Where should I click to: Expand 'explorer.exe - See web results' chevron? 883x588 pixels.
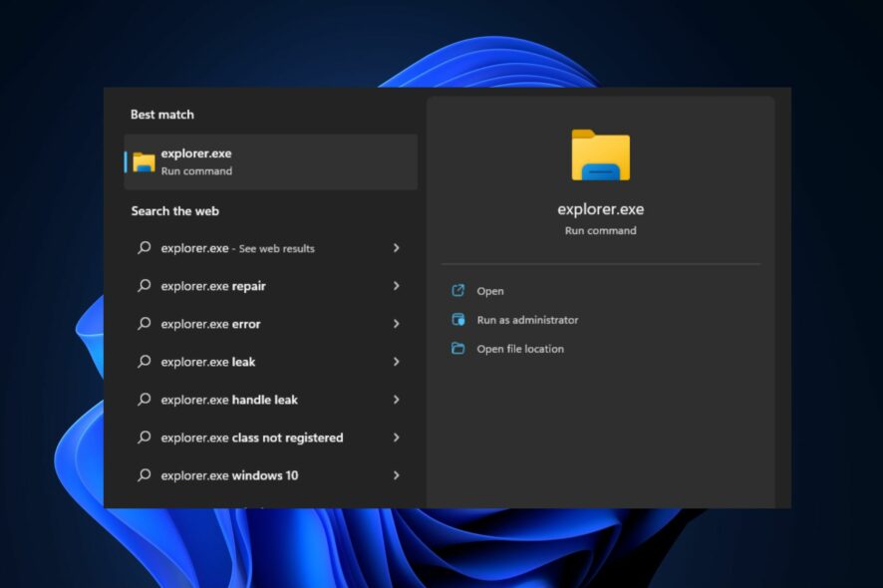397,248
